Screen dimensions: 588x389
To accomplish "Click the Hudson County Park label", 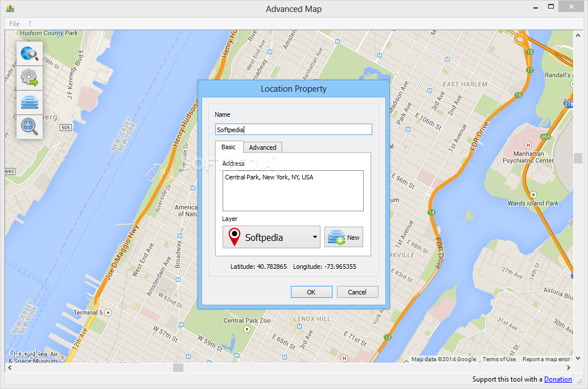I will point(49,33).
